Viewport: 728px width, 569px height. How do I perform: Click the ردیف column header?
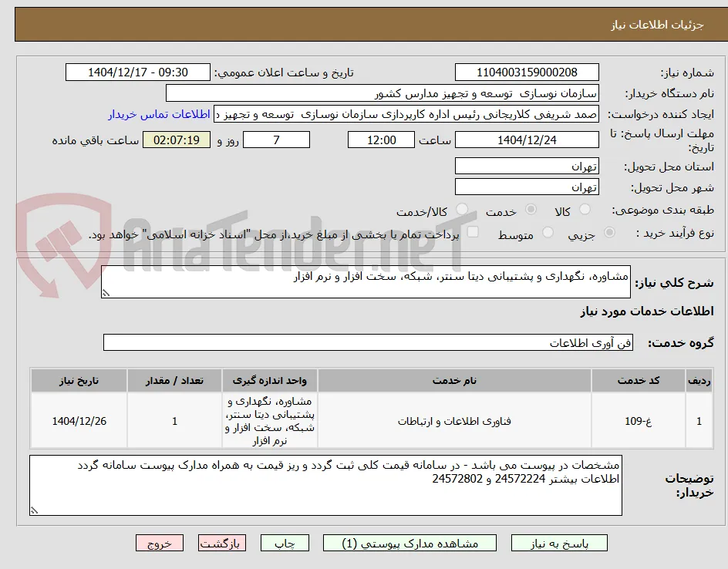pos(699,381)
